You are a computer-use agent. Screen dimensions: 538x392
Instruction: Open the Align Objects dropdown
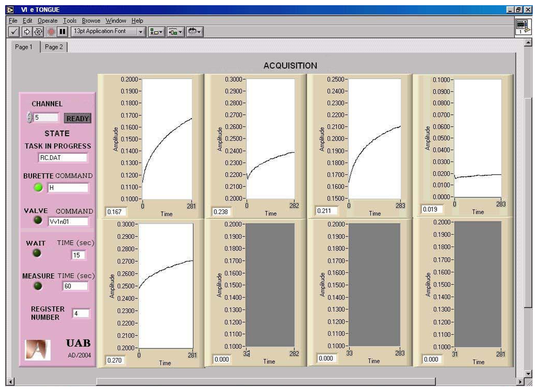pyautogui.click(x=156, y=31)
